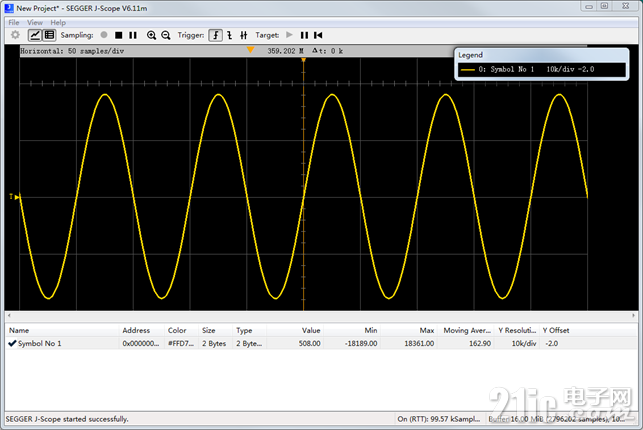Select the #FFD7 color cell
The width and height of the screenshot is (643, 430).
[x=181, y=344]
